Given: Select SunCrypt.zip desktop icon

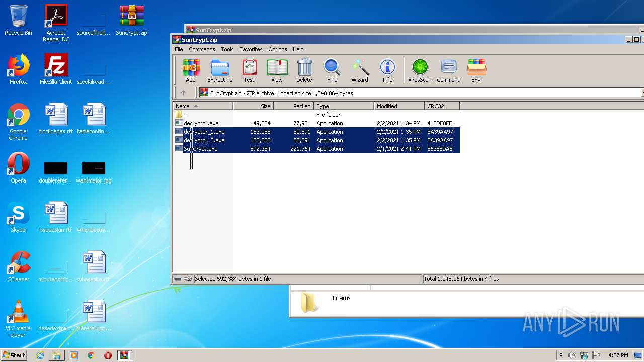Looking at the screenshot, I should click(x=131, y=21).
